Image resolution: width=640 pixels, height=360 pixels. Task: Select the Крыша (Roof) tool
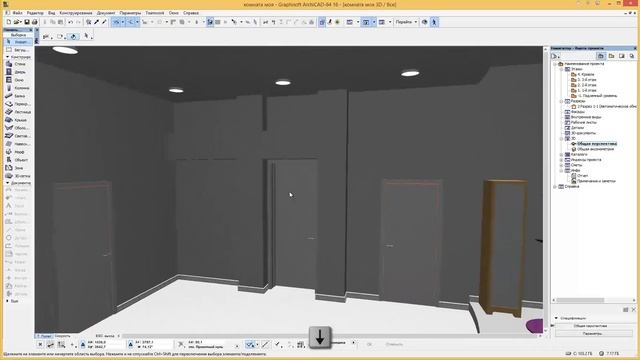16,120
